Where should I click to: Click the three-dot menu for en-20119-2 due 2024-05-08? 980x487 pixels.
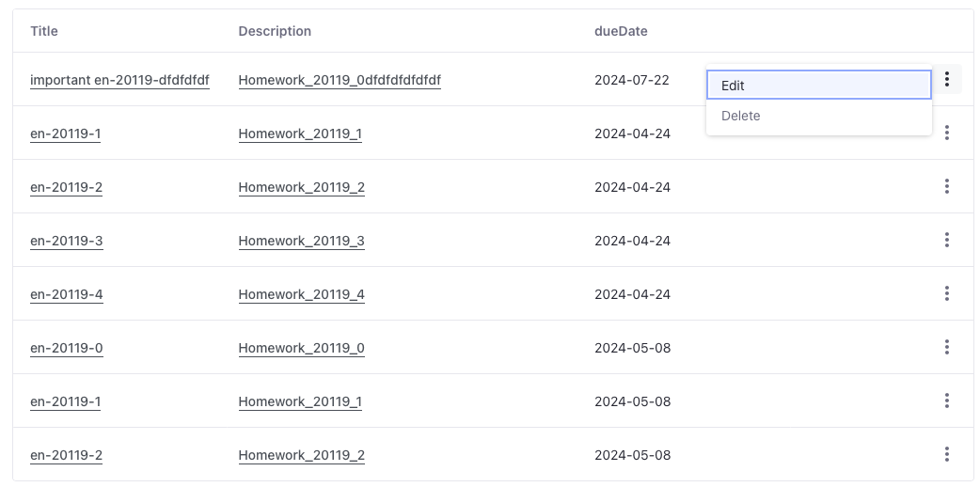(x=947, y=455)
